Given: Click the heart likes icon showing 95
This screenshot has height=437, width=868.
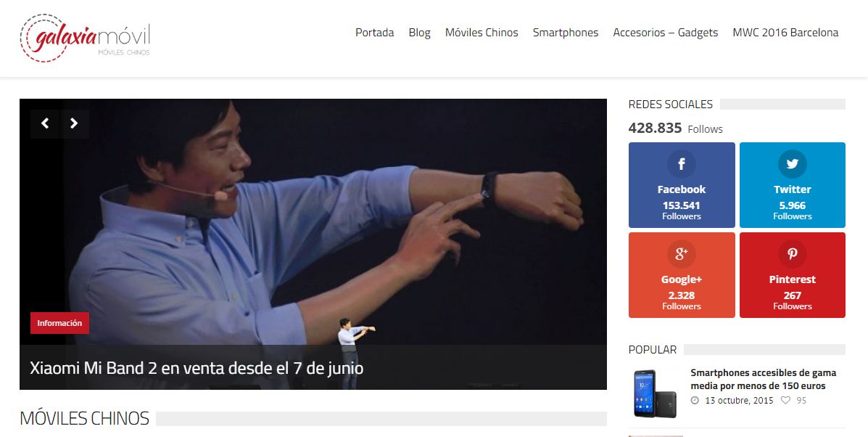Looking at the screenshot, I should click(785, 400).
